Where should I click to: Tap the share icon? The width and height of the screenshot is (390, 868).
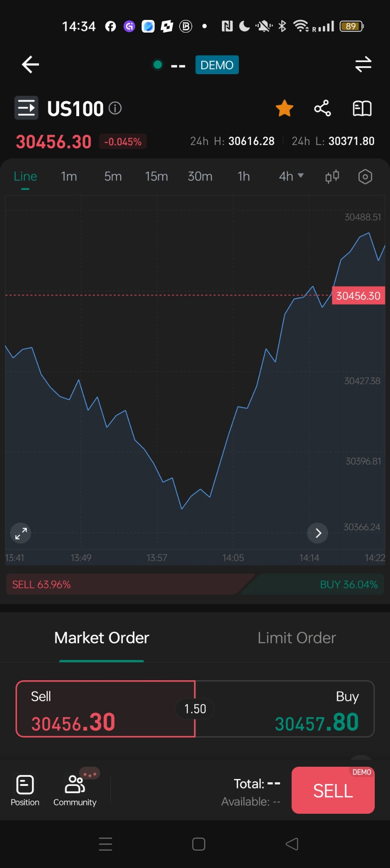(x=322, y=108)
